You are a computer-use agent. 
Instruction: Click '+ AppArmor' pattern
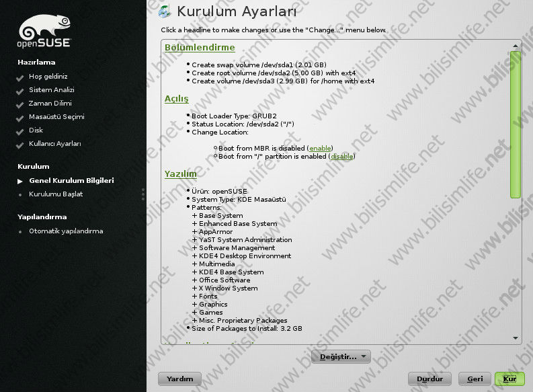pyautogui.click(x=212, y=232)
